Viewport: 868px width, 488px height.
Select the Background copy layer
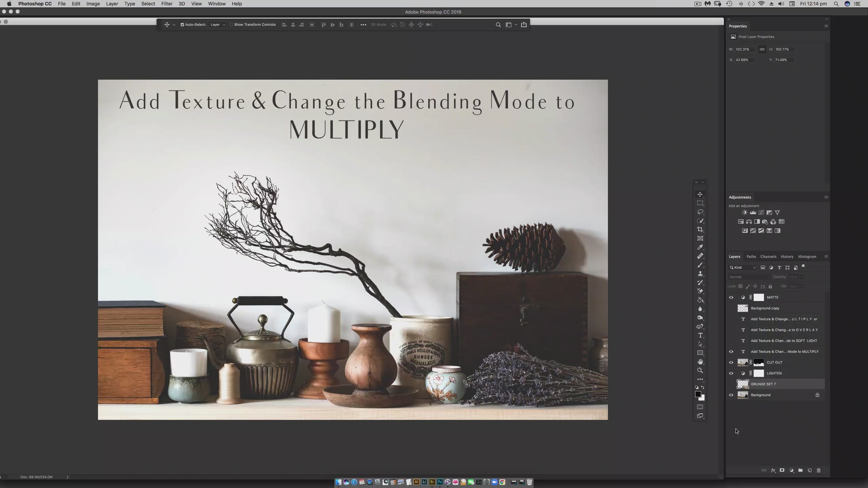[765, 308]
